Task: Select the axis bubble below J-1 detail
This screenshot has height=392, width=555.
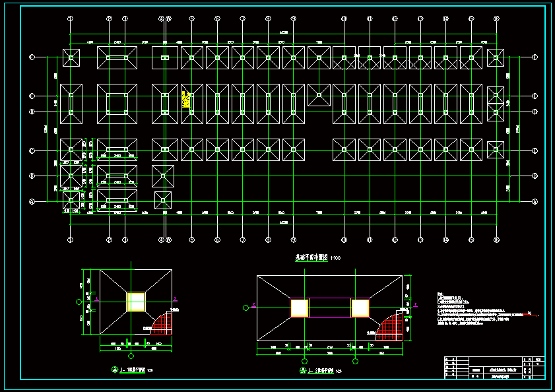Action: pos(136,357)
